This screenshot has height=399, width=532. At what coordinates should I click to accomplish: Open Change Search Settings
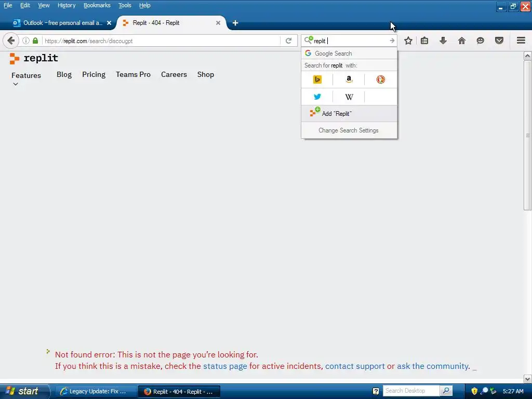pyautogui.click(x=349, y=130)
